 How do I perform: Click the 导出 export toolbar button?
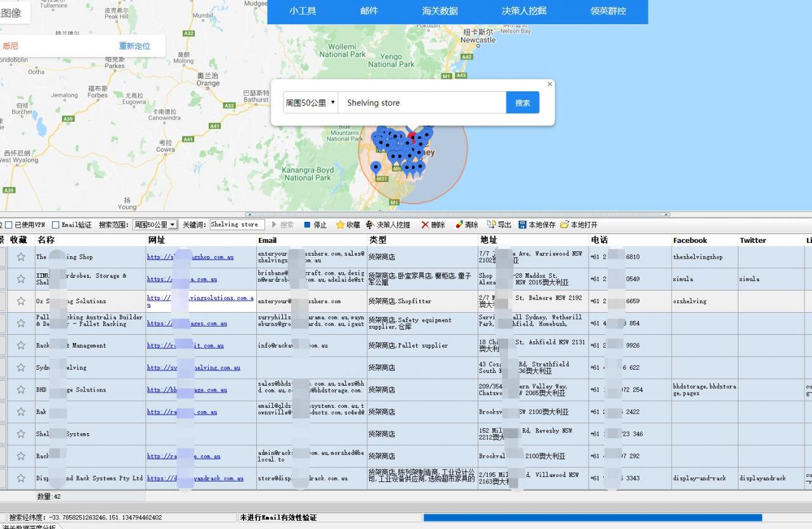[499, 225]
